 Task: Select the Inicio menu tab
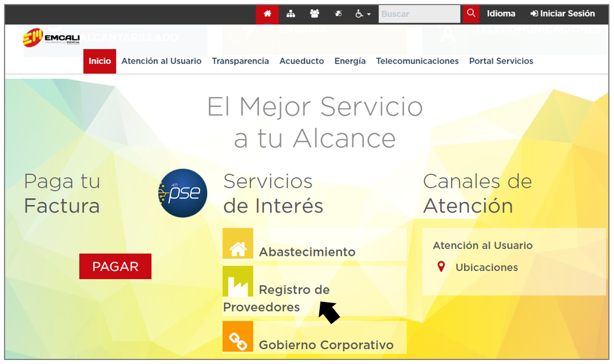pos(100,61)
